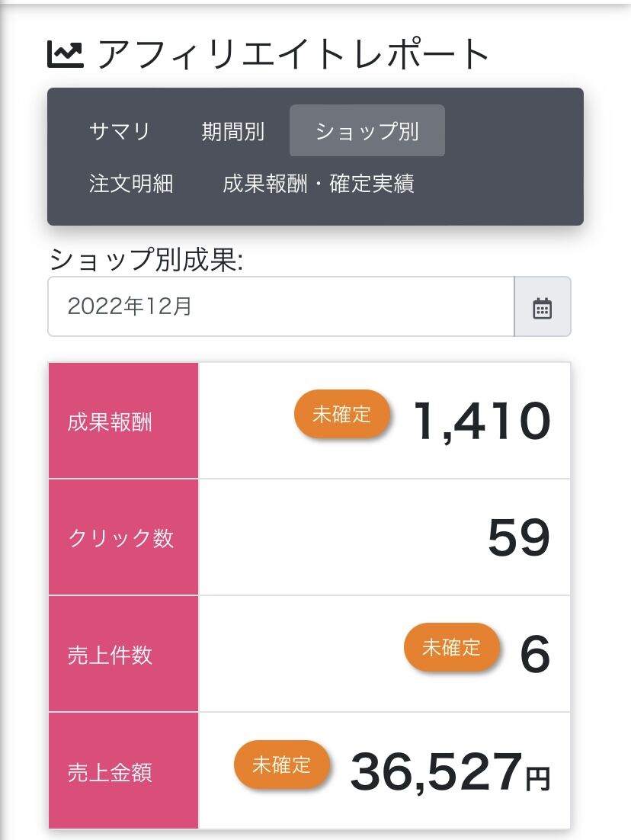Click the クリック数 row label

pyautogui.click(x=120, y=538)
